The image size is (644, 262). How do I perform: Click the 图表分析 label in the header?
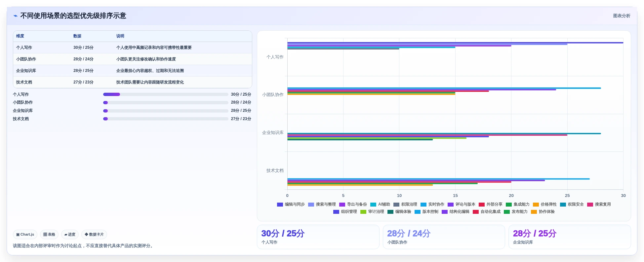[622, 16]
